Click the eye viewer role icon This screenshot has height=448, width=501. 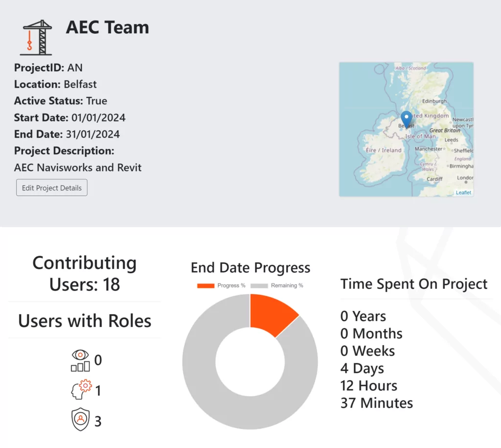coord(81,360)
